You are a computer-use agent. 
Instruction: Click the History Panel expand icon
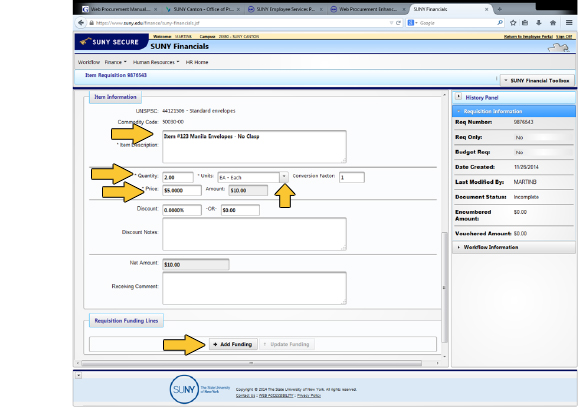[458, 97]
